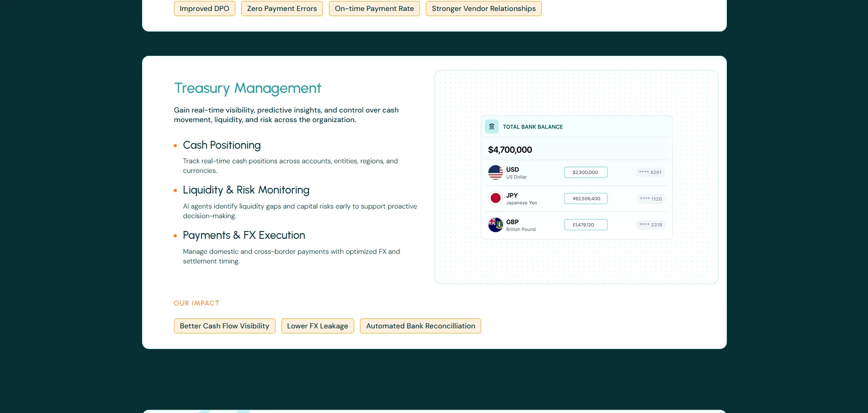Click the account number ending 3319
The width and height of the screenshot is (868, 413).
click(651, 225)
